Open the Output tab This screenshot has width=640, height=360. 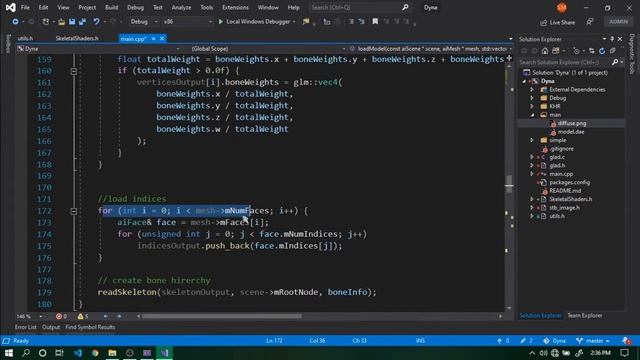(x=51, y=327)
